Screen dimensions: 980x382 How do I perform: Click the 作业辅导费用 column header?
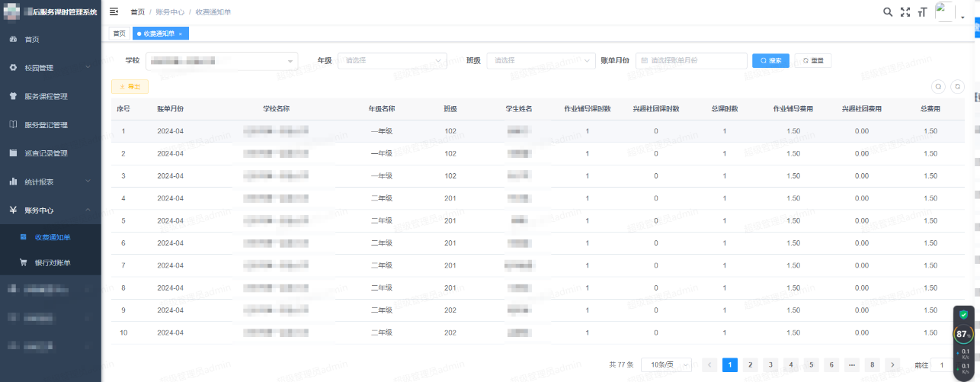[793, 109]
